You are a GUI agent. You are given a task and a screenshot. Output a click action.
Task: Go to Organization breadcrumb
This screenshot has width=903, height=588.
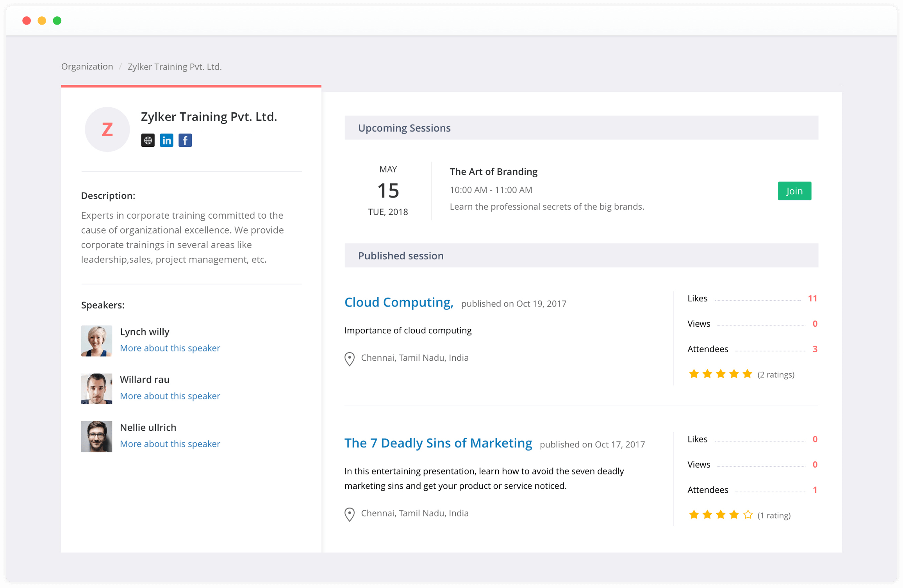point(87,66)
